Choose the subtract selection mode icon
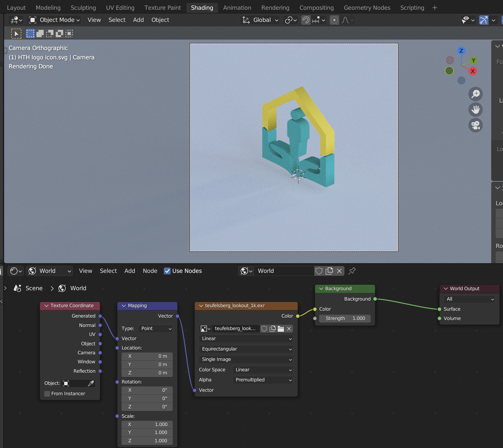 click(50, 34)
